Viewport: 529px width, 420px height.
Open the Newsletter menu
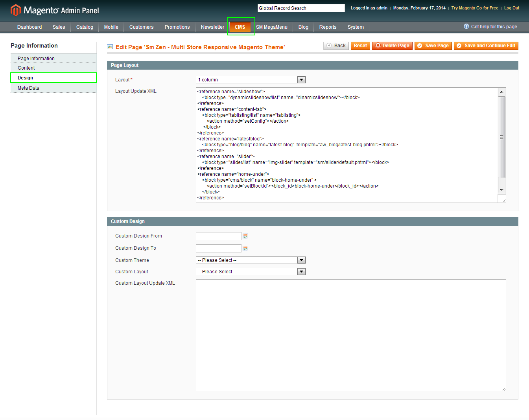[x=212, y=27]
